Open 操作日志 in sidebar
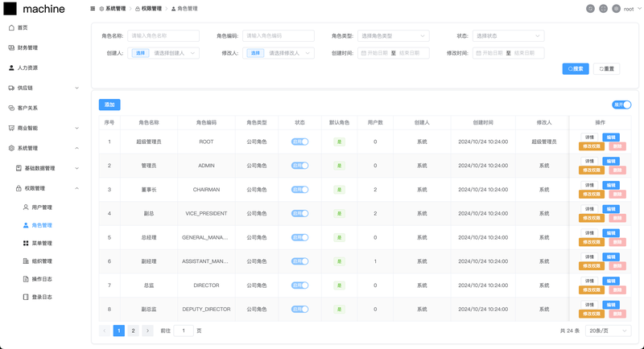The height and width of the screenshot is (349, 644). [x=42, y=279]
